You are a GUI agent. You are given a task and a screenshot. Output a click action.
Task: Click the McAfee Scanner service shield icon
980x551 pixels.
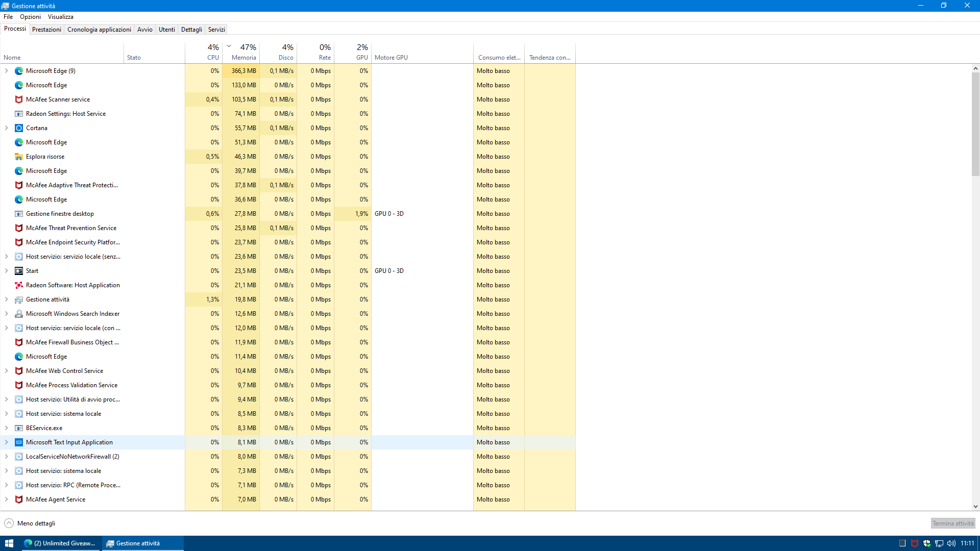[x=19, y=99]
